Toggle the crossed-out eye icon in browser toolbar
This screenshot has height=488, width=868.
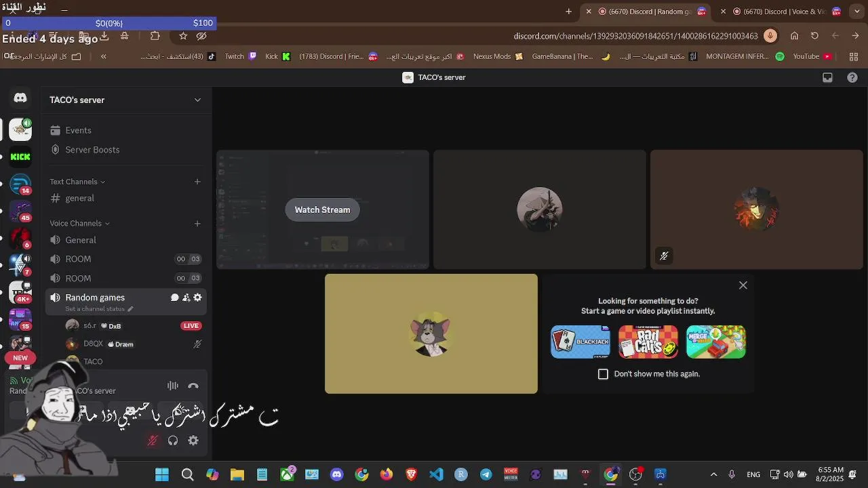[201, 36]
